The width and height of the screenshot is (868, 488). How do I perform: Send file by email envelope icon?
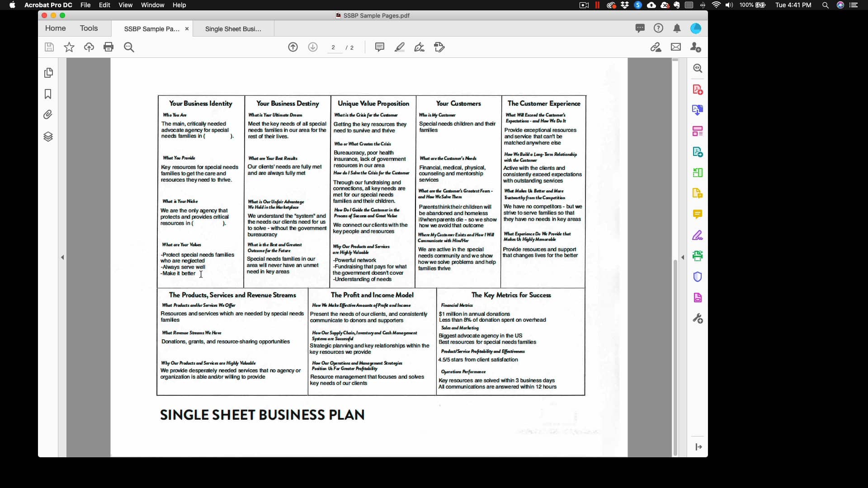(x=676, y=47)
